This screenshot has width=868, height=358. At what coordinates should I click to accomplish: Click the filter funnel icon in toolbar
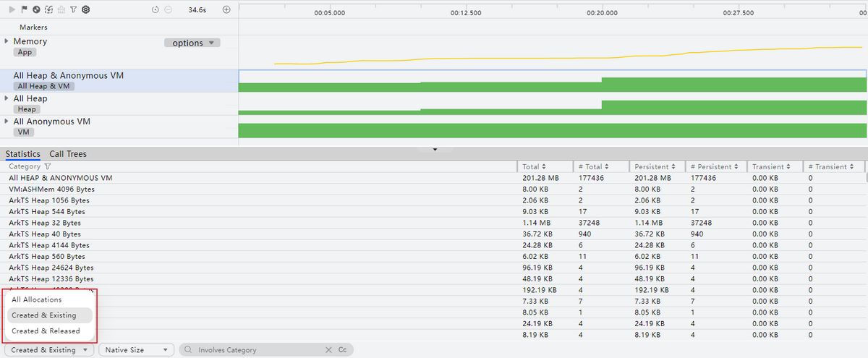(74, 9)
